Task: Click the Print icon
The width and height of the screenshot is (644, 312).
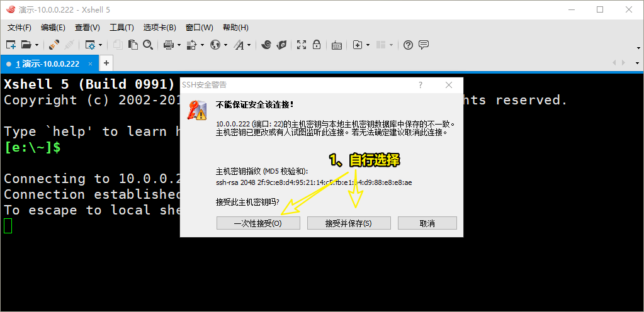Action: 169,45
